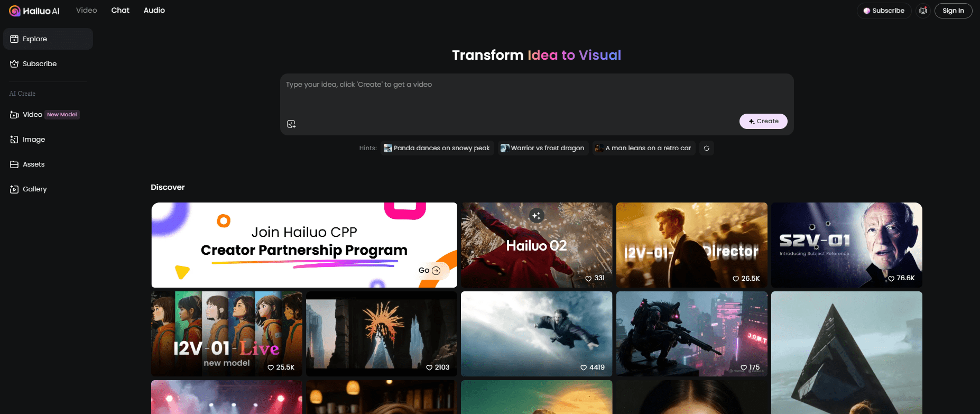Open the Explore sidebar item

pyautogui.click(x=48, y=39)
